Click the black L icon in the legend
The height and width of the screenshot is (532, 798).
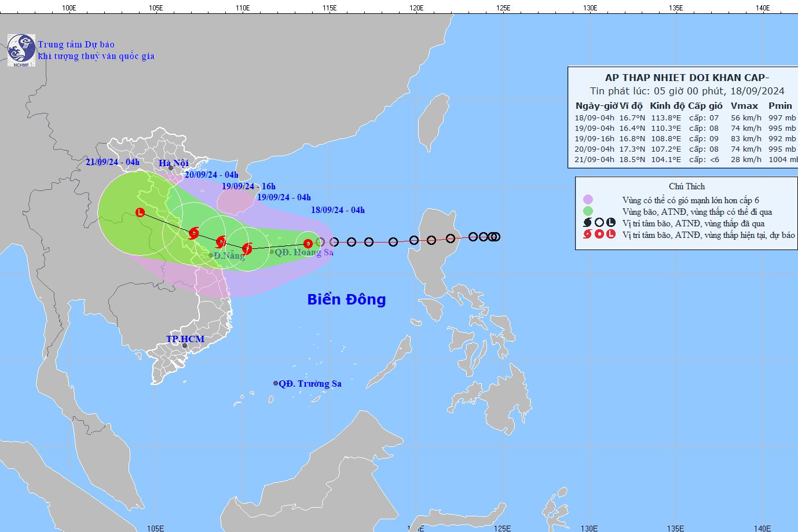(610, 223)
